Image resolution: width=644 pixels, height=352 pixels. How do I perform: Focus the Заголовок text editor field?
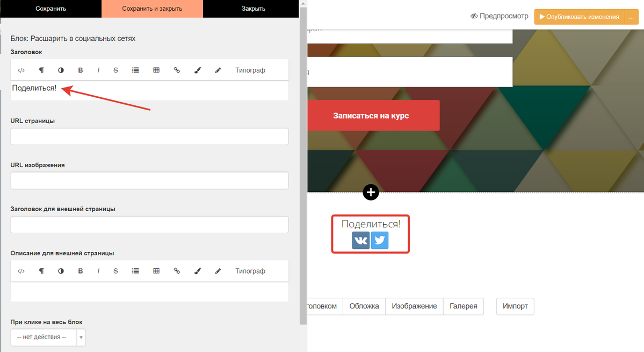click(149, 91)
